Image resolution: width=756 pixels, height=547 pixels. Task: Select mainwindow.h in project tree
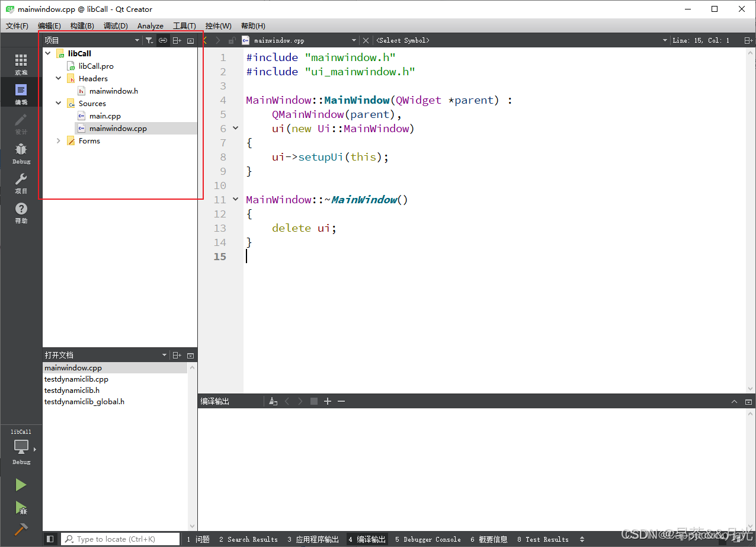(x=114, y=91)
